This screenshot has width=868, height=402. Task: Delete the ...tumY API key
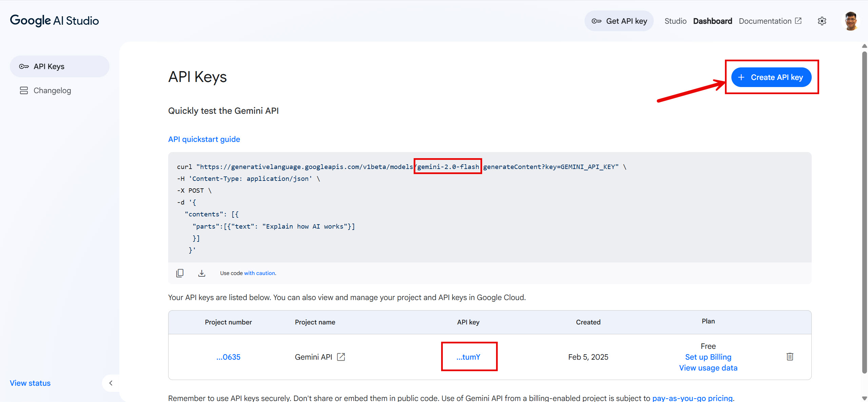[x=790, y=357]
